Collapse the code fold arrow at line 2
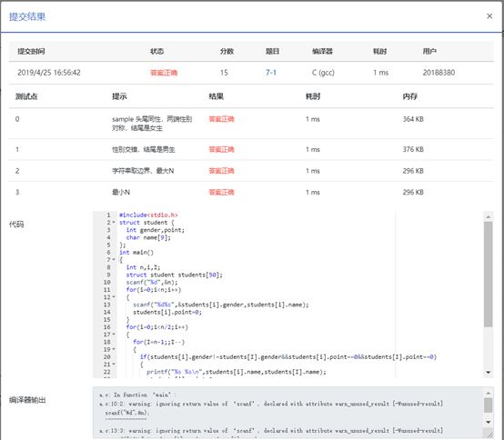Image resolution: width=504 pixels, height=440 pixels. click(114, 223)
